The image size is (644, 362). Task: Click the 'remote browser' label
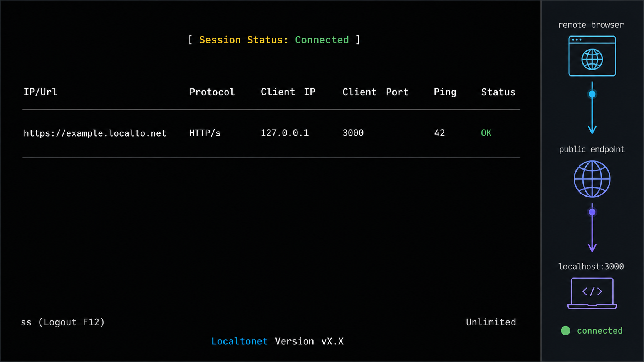pyautogui.click(x=591, y=25)
